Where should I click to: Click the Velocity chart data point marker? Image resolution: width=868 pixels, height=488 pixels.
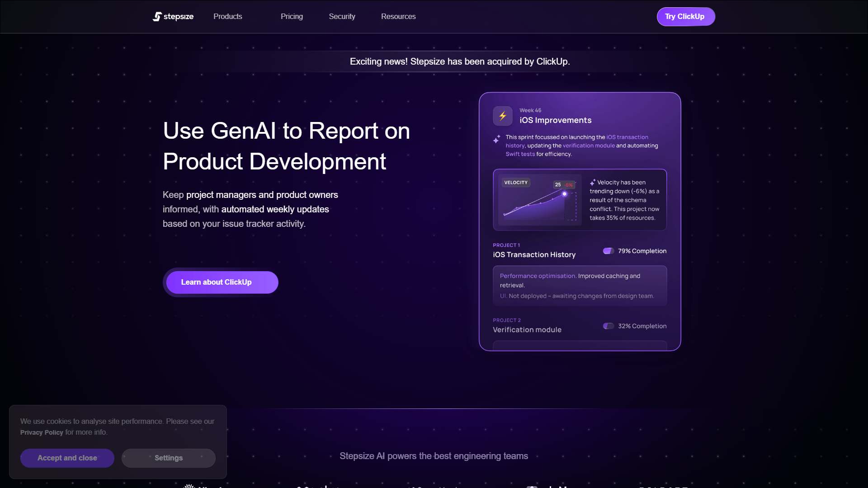pos(564,194)
